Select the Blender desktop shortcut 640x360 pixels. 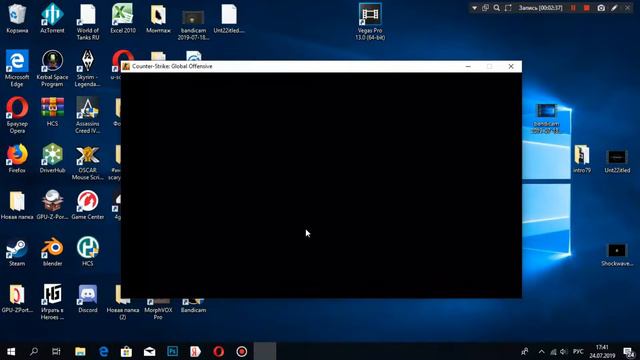[x=52, y=251]
